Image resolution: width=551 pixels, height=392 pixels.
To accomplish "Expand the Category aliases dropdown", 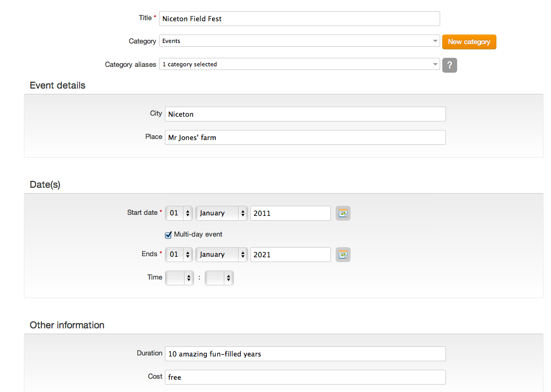I will click(x=299, y=64).
